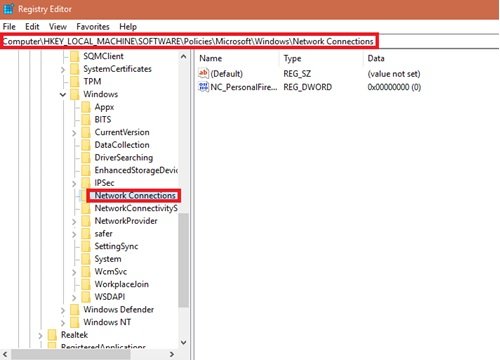Image resolution: width=500 pixels, height=360 pixels.
Task: Open the Favorites menu
Action: point(93,27)
